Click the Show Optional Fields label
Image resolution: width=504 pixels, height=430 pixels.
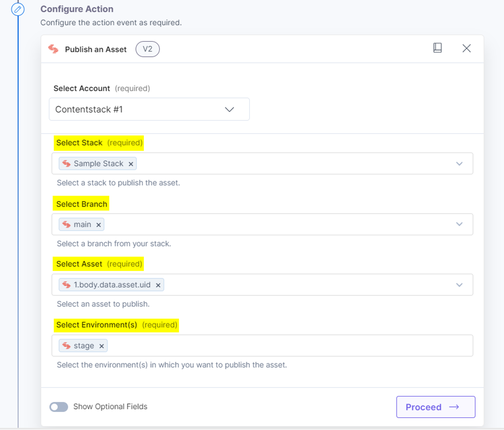(x=110, y=406)
